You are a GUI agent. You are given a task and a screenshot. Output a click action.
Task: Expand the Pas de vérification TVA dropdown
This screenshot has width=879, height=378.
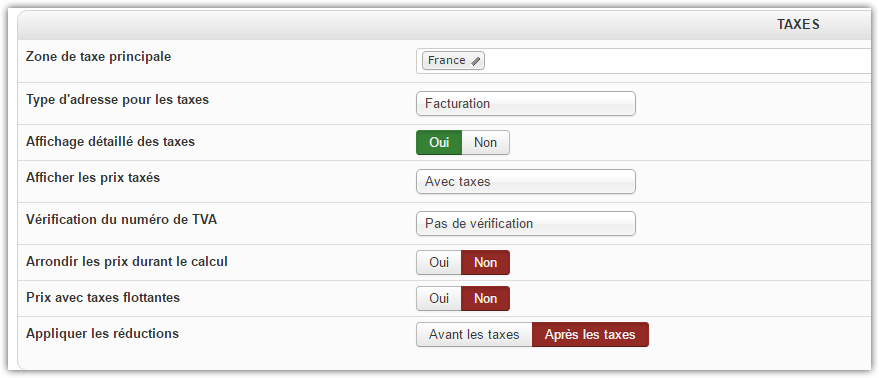526,224
